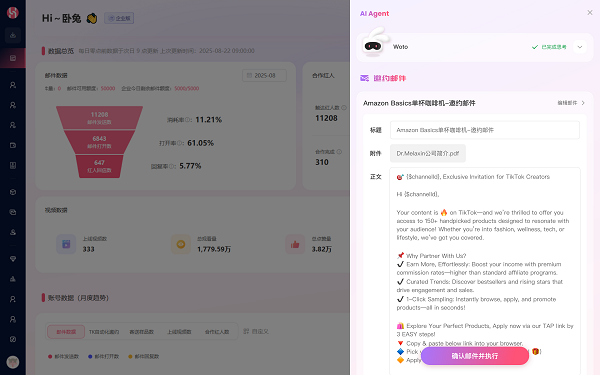Viewport: 600px width, 375px height.
Task: Click the red app logo in the sidebar
Action: tap(13, 13)
